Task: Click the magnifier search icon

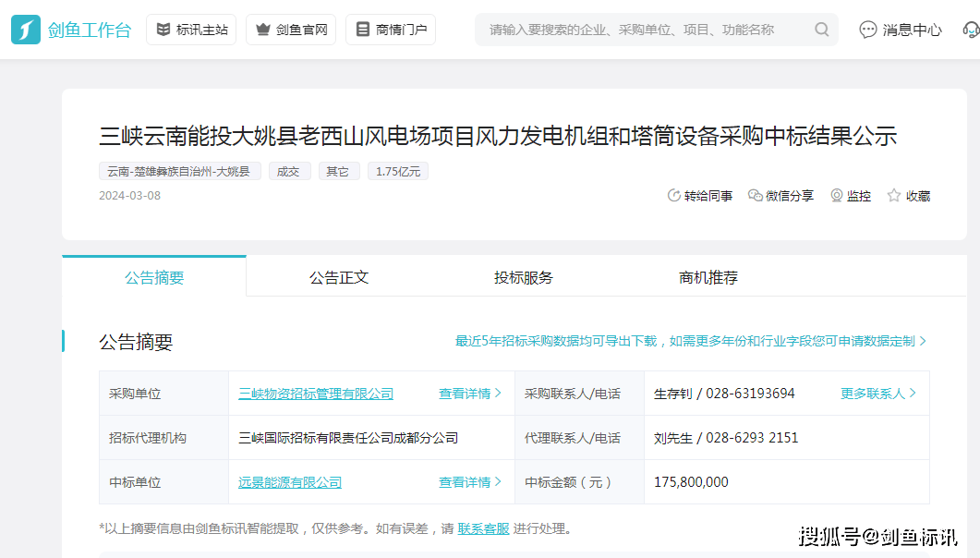Action: point(822,30)
